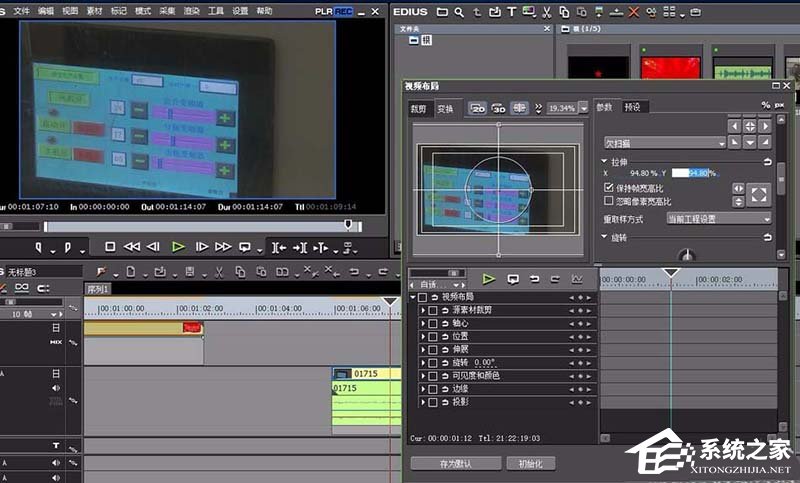The height and width of the screenshot is (483, 800).
Task: Click the scissors cut icon in timeline toolbar
Action: (x=217, y=271)
